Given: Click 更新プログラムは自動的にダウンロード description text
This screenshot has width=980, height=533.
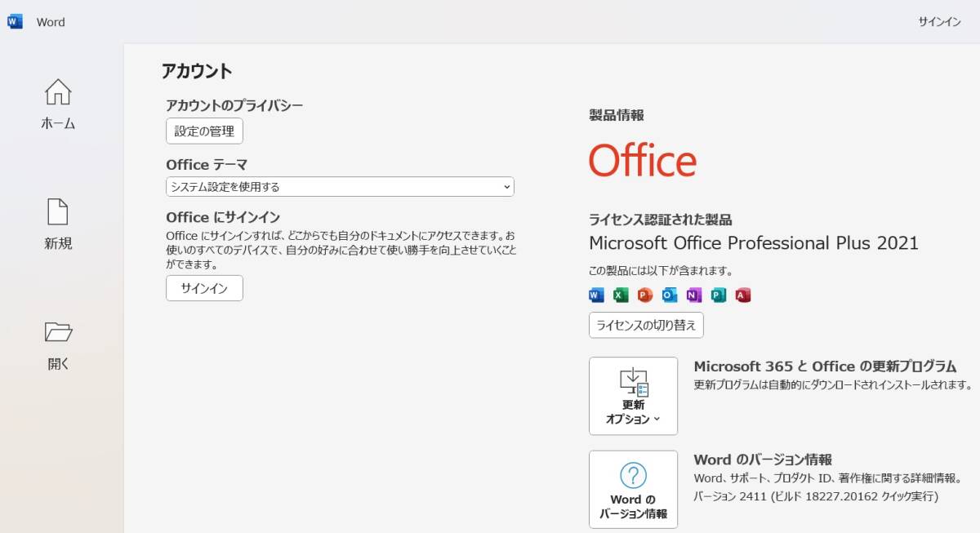Looking at the screenshot, I should (x=833, y=384).
